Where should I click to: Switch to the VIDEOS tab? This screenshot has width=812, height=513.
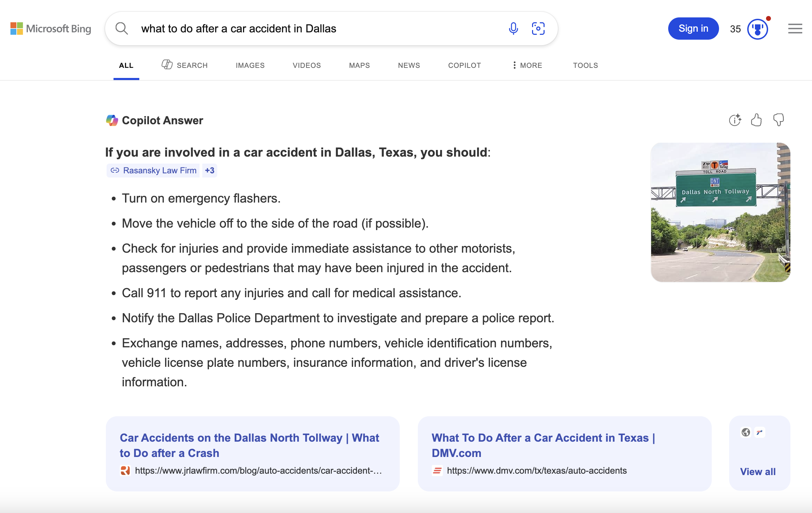click(x=307, y=65)
